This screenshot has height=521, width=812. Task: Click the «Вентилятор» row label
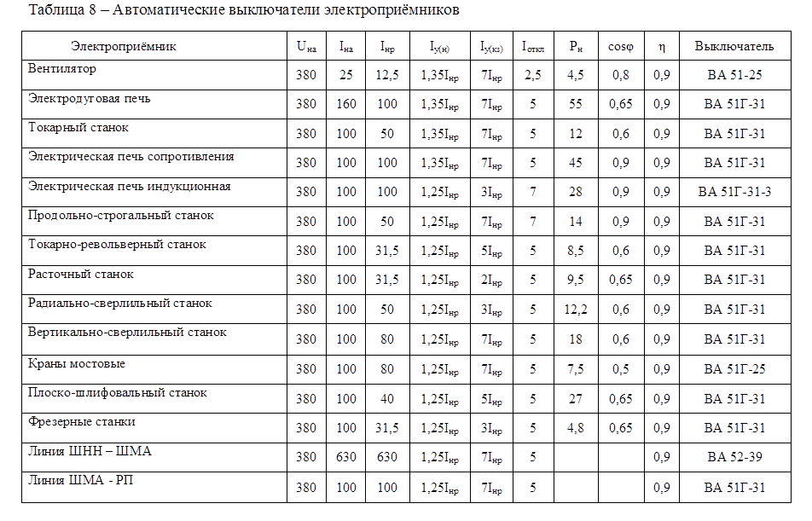(62, 68)
